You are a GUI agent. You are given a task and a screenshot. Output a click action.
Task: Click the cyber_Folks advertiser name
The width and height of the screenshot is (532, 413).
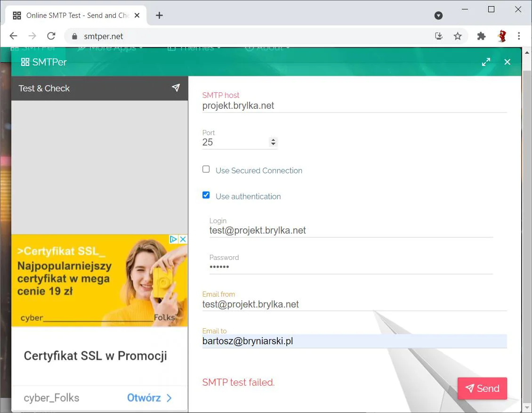coord(52,398)
